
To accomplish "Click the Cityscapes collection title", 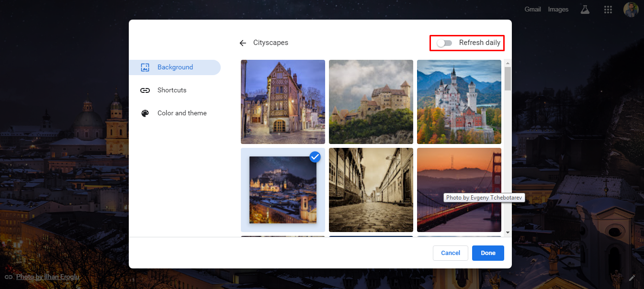I will tap(271, 43).
